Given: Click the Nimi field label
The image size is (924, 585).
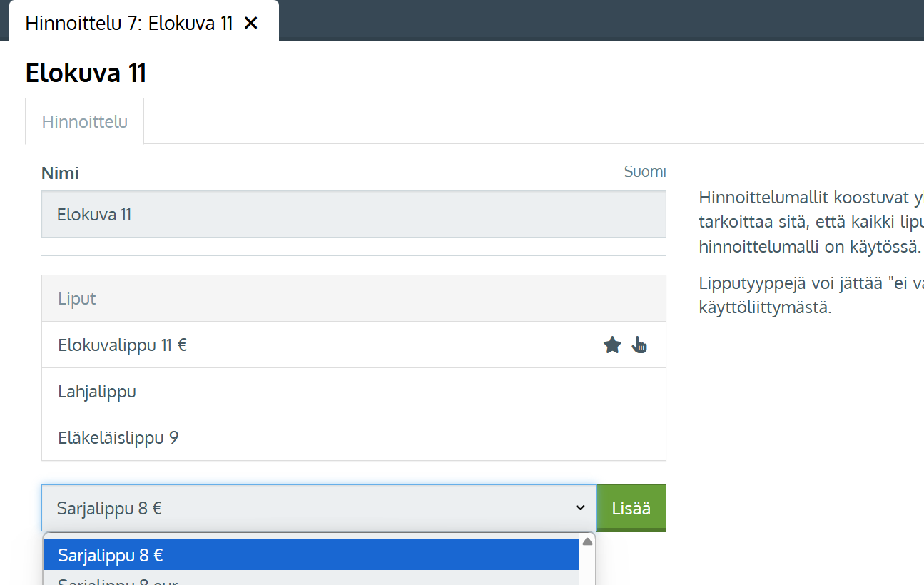Looking at the screenshot, I should point(60,173).
